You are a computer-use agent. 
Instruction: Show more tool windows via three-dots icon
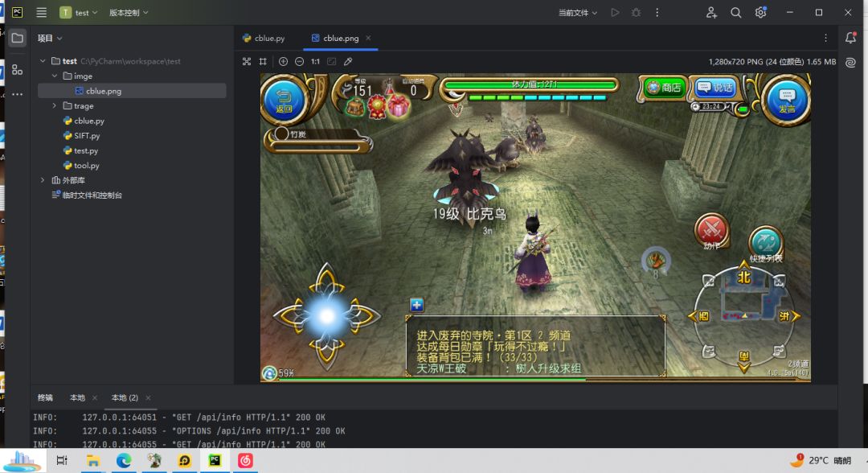(x=17, y=94)
